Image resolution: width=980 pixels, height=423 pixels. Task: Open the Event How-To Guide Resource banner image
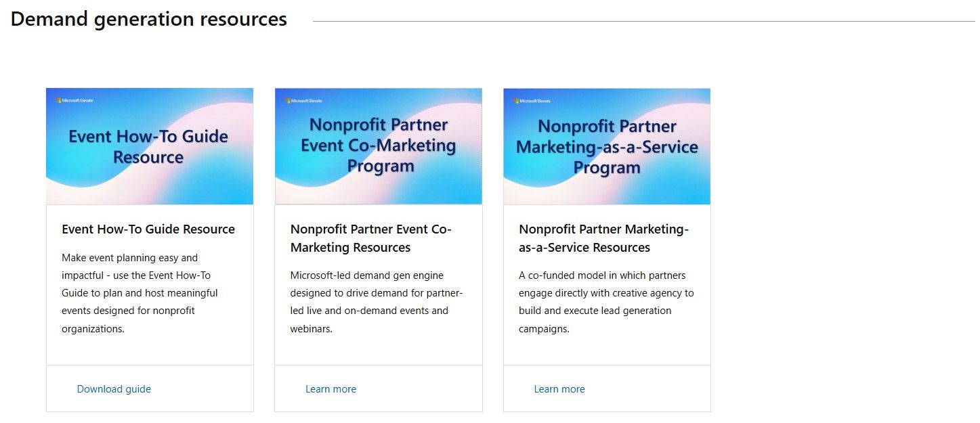(x=149, y=146)
